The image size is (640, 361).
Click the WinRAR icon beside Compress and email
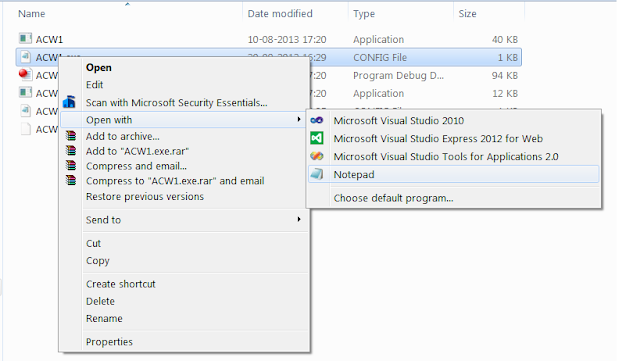point(71,165)
